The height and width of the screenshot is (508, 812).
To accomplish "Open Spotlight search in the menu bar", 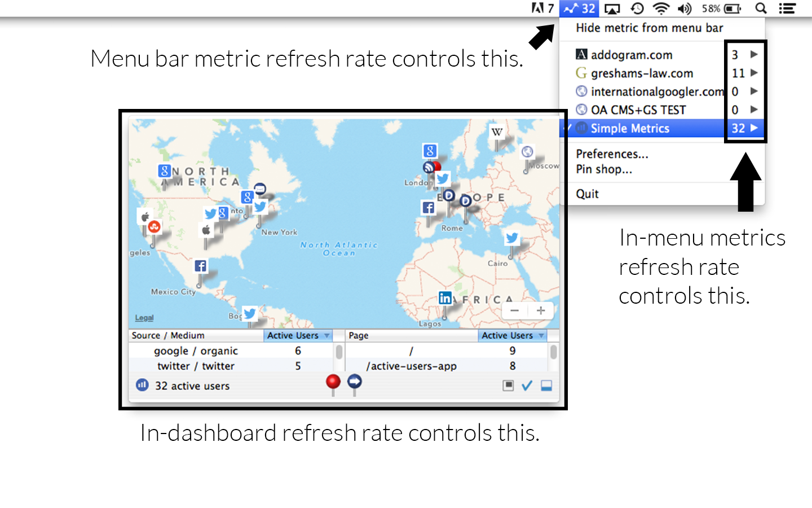I will 761,8.
